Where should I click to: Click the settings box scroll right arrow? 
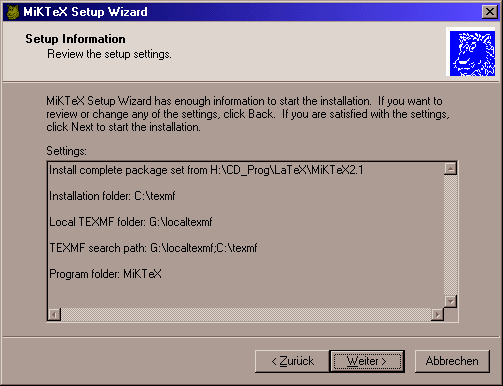pyautogui.click(x=437, y=314)
